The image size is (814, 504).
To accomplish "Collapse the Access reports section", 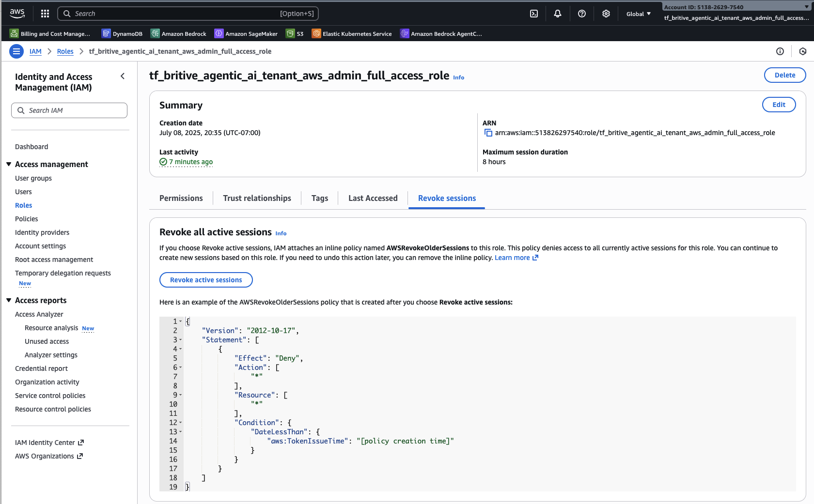I will coord(9,301).
